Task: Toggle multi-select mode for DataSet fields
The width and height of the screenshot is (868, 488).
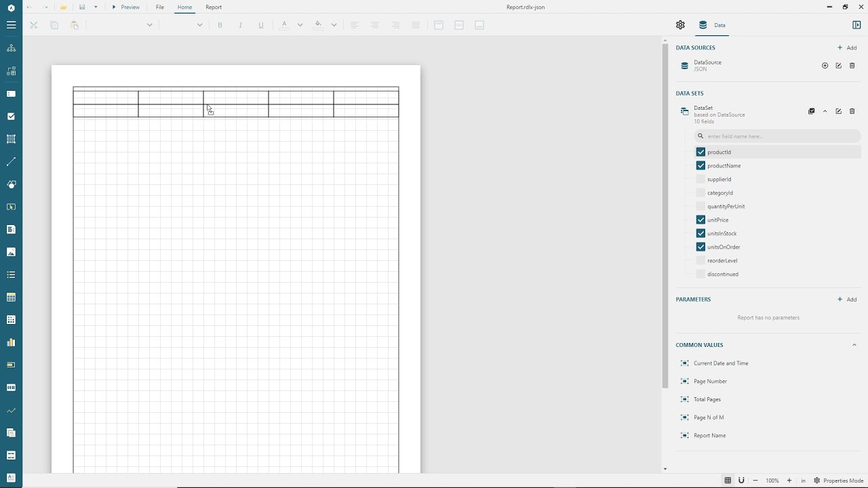Action: pyautogui.click(x=811, y=111)
